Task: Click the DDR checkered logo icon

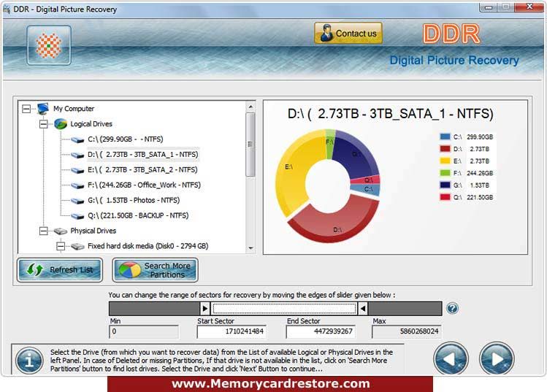Action: [x=49, y=45]
